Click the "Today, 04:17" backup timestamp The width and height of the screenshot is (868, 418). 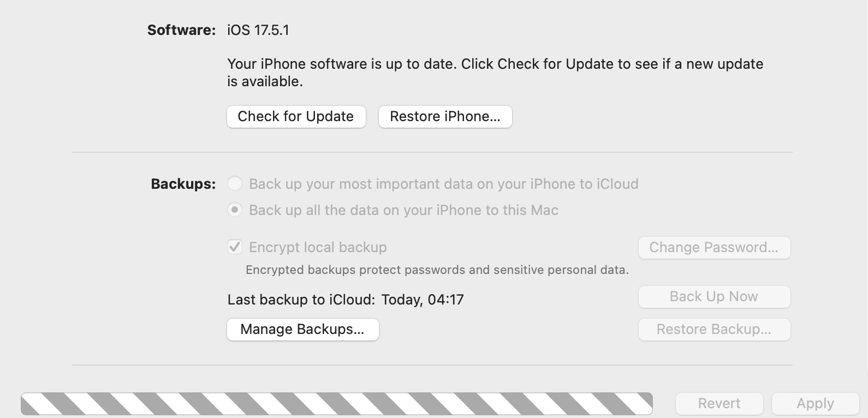[423, 300]
